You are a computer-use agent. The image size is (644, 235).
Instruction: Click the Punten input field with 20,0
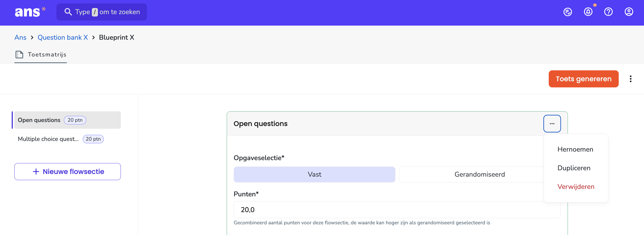pyautogui.click(x=397, y=210)
